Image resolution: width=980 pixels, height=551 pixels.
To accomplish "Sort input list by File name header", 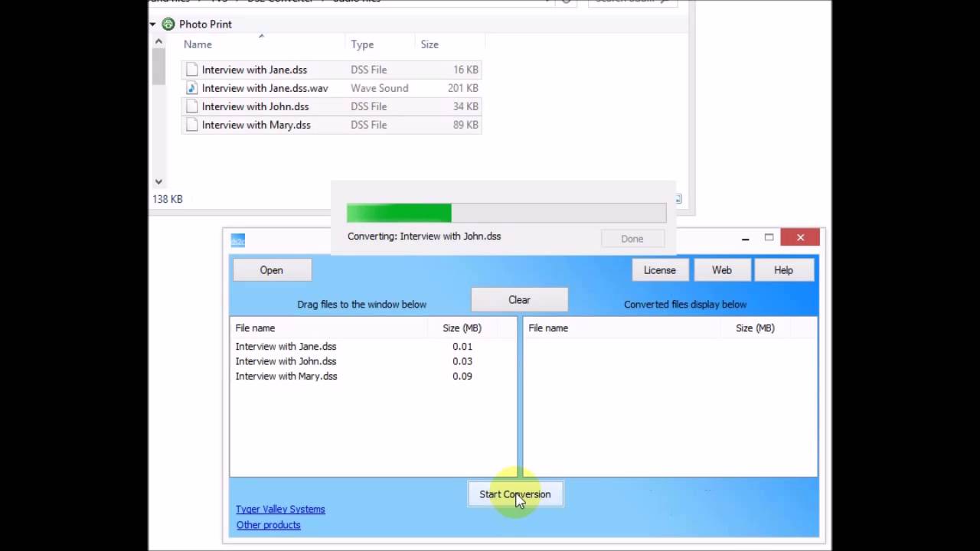I will coord(255,328).
